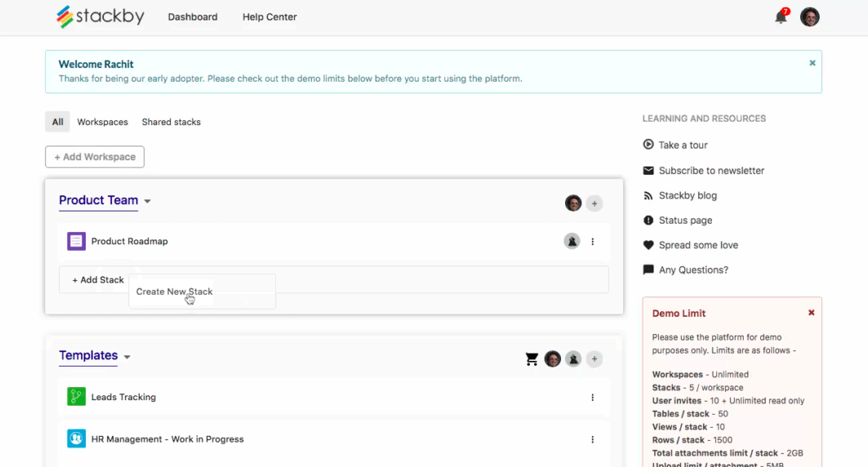The image size is (868, 467).
Task: Choose Create New Stack option
Action: click(x=202, y=291)
